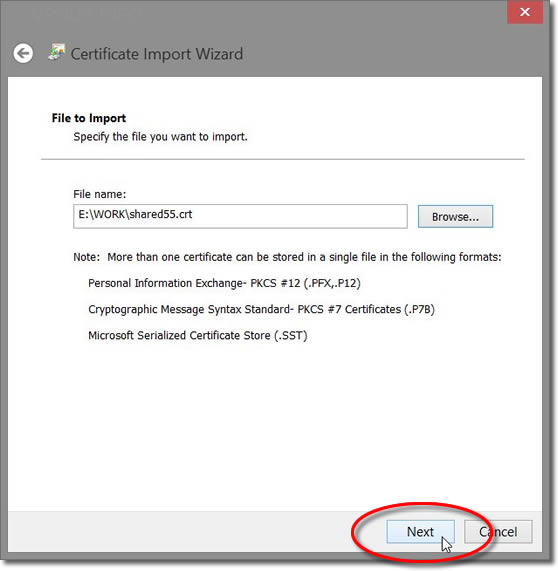Click the "Specify the file you want to import." text
The image size is (558, 571).
(x=160, y=137)
